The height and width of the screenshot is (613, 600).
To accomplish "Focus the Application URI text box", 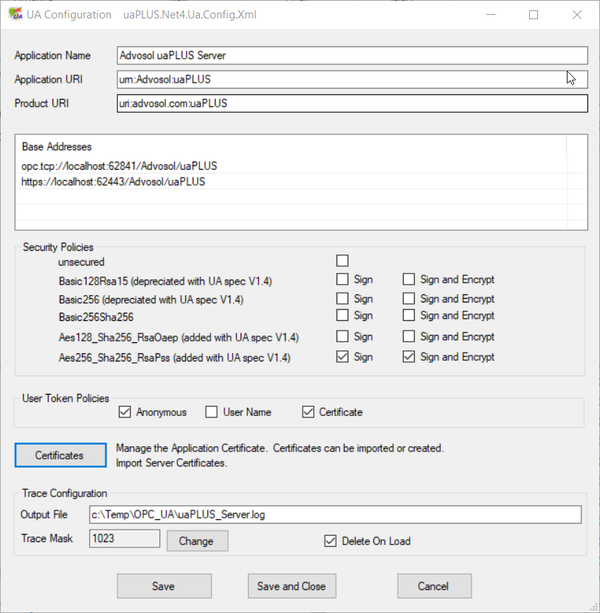I will click(352, 79).
